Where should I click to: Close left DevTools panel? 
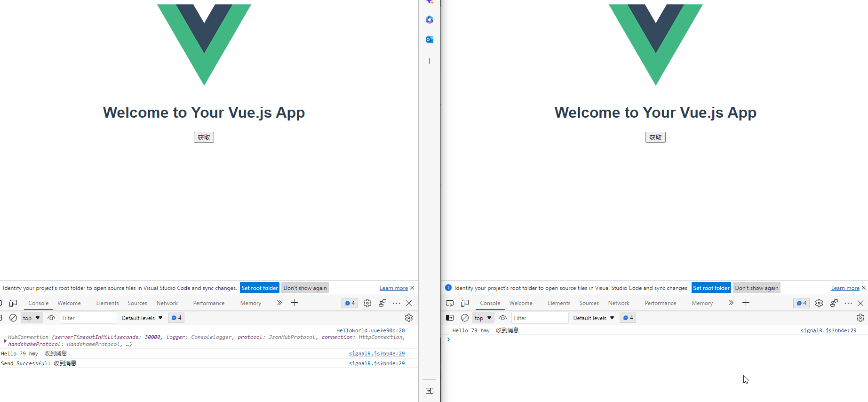pyautogui.click(x=409, y=303)
